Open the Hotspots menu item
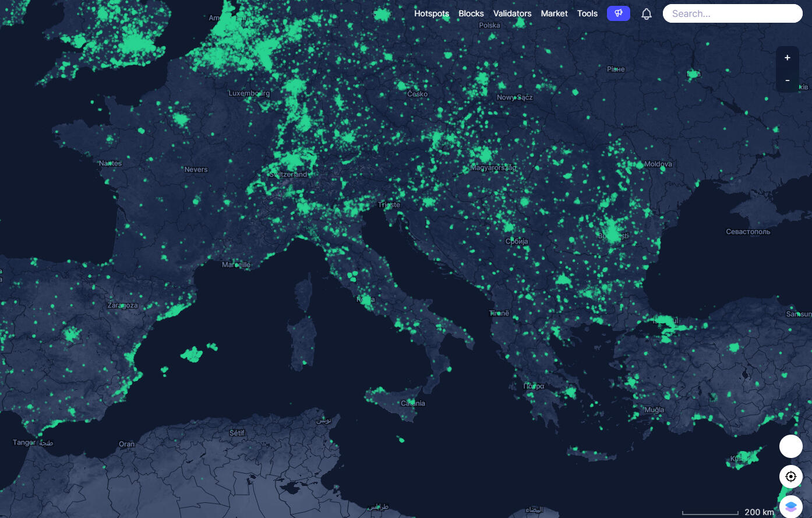 pyautogui.click(x=431, y=13)
